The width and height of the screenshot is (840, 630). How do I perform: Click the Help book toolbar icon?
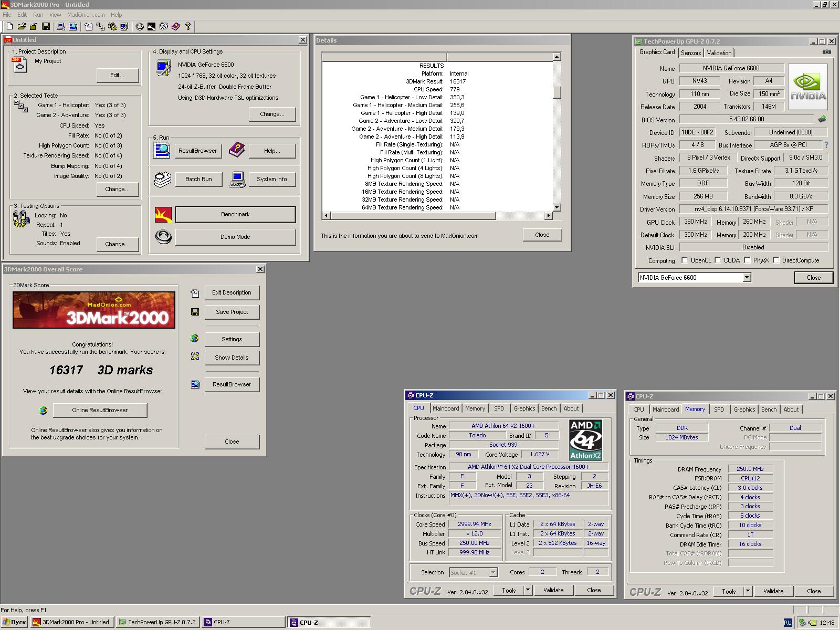click(176, 26)
